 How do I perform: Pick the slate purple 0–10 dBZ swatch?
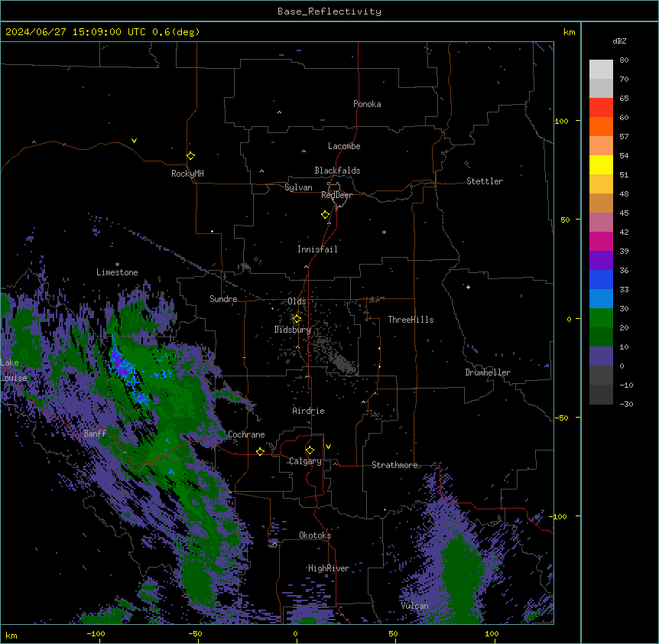601,356
